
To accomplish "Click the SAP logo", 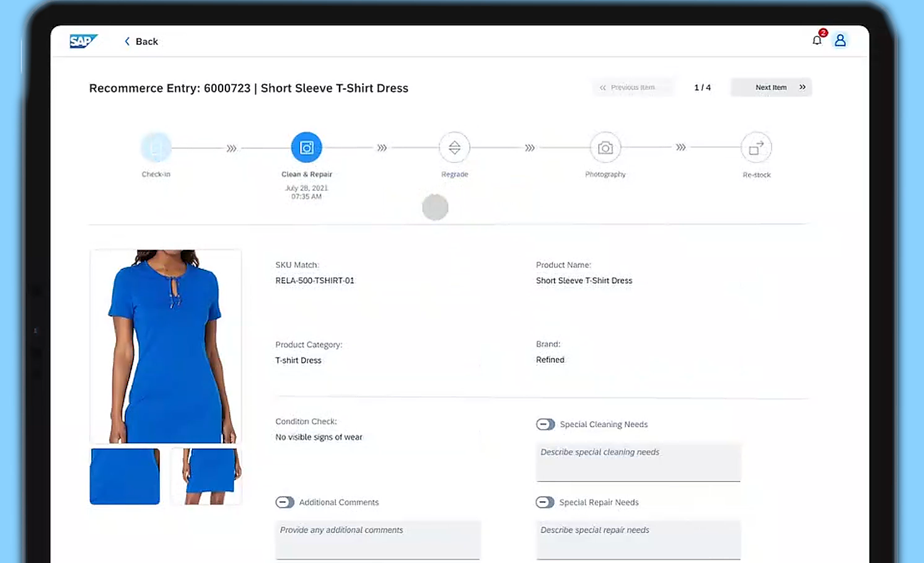I will point(84,41).
